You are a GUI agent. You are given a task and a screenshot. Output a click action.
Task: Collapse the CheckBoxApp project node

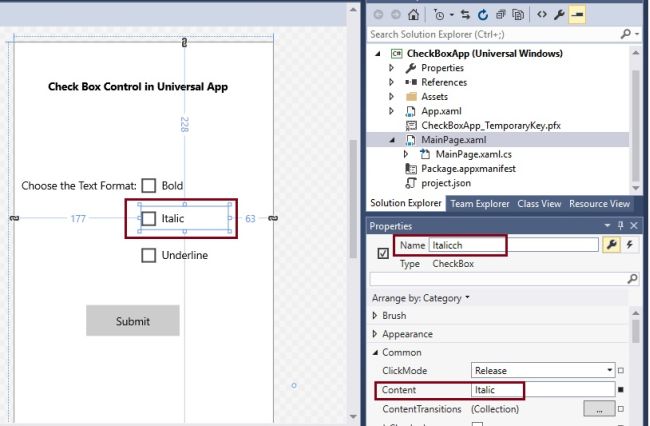[x=378, y=53]
